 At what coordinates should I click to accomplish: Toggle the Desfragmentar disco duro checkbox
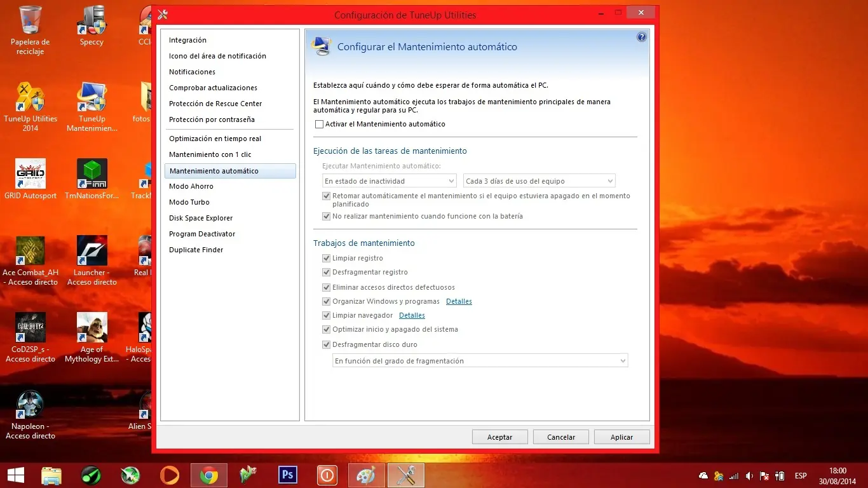tap(327, 345)
